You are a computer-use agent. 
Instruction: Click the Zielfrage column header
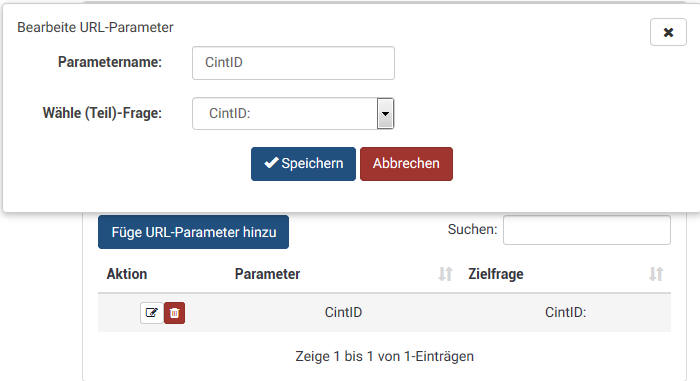click(496, 274)
